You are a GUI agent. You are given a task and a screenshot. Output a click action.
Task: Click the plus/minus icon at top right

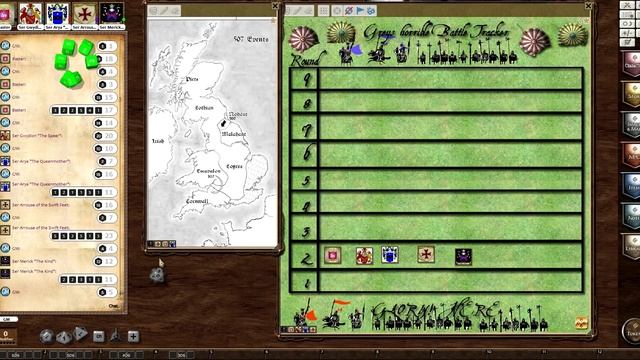(627, 33)
